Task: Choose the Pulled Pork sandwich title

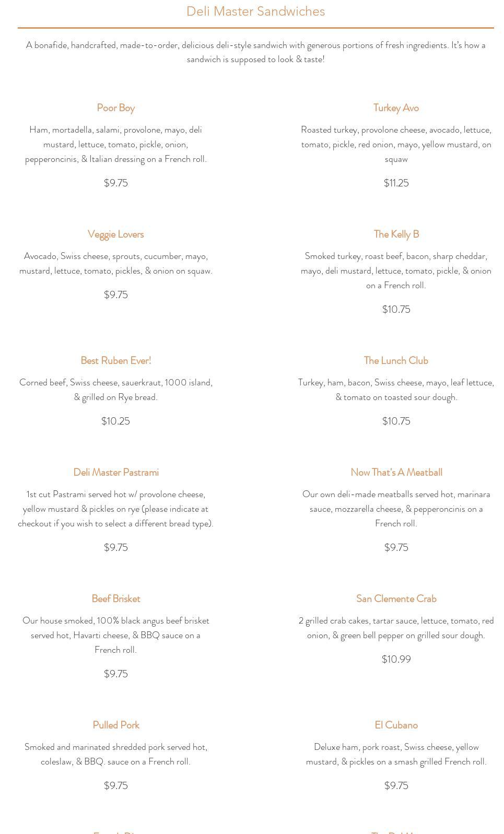Action: [x=116, y=725]
